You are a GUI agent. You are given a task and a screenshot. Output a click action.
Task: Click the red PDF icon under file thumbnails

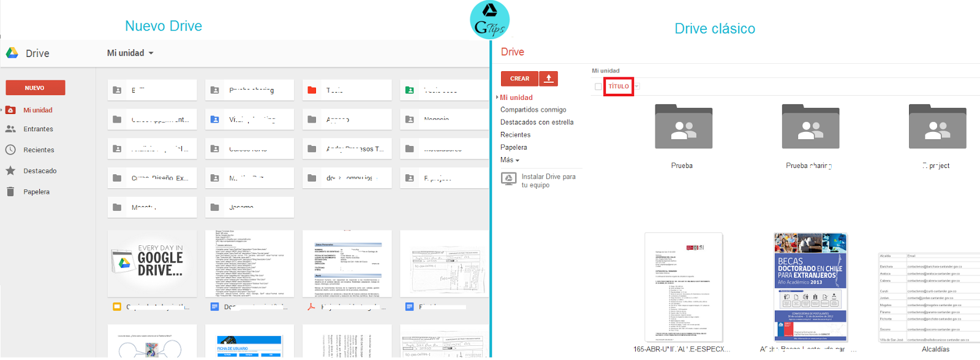click(x=312, y=307)
